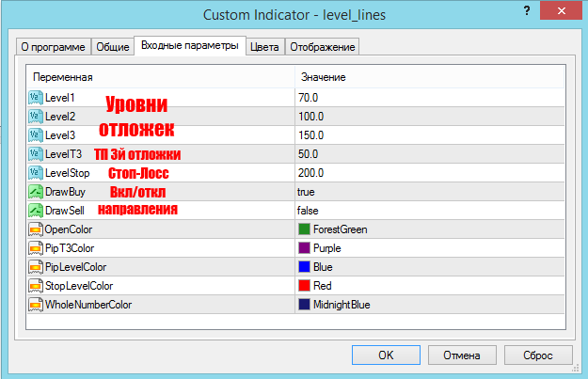
Task: Click the Отмена button
Action: (x=462, y=355)
